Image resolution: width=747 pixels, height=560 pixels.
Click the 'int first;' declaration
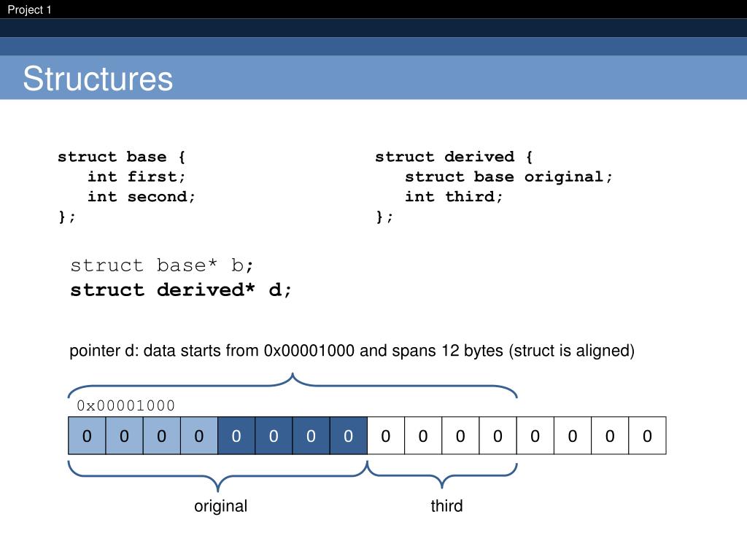136,176
